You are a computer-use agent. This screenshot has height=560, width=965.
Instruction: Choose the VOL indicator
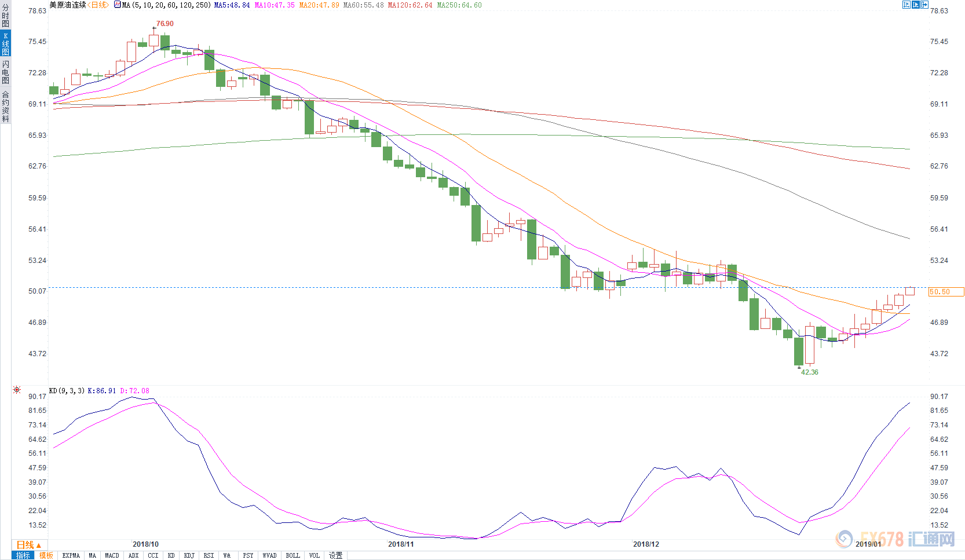(315, 555)
